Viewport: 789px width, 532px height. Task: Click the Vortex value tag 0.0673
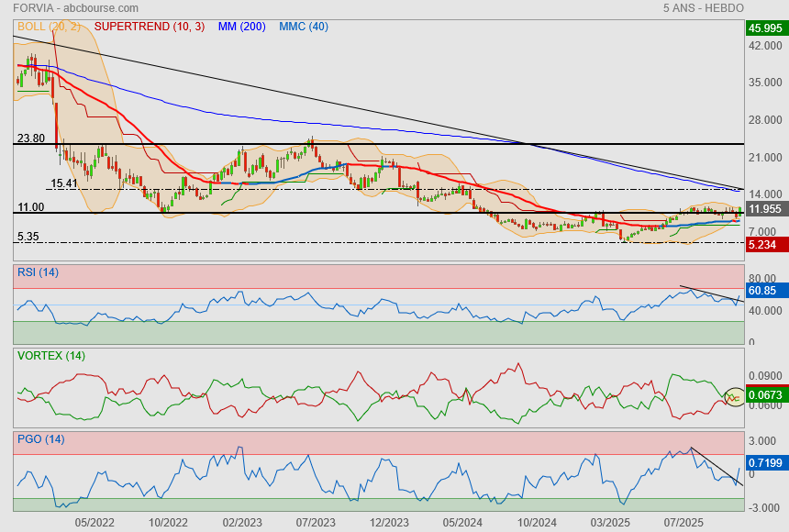[765, 395]
